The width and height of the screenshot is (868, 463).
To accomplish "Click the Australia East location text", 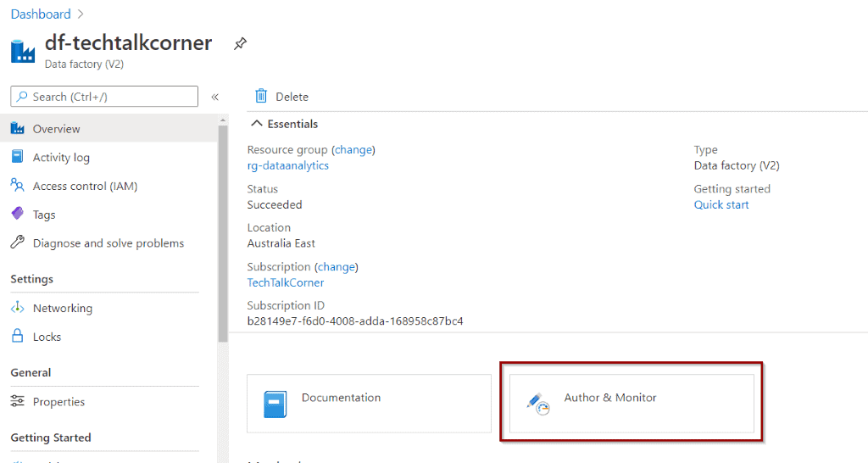I will (281, 243).
